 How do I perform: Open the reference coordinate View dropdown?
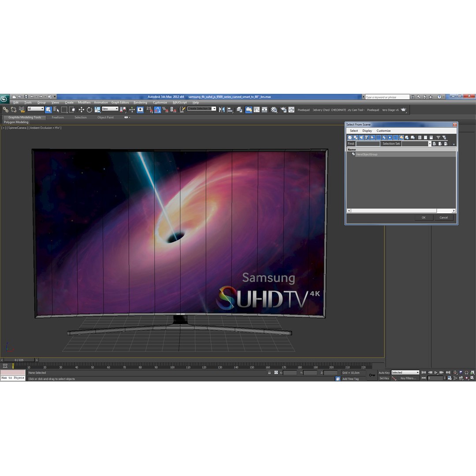(x=110, y=109)
